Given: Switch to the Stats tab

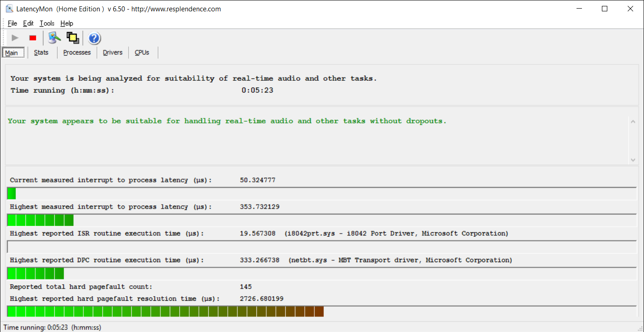Looking at the screenshot, I should 41,53.
